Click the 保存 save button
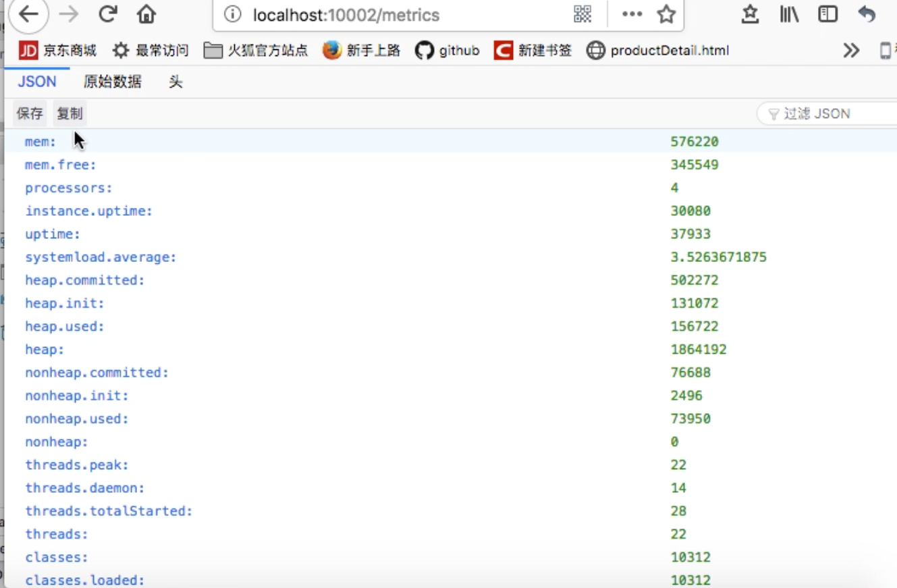The image size is (897, 588). coord(30,113)
